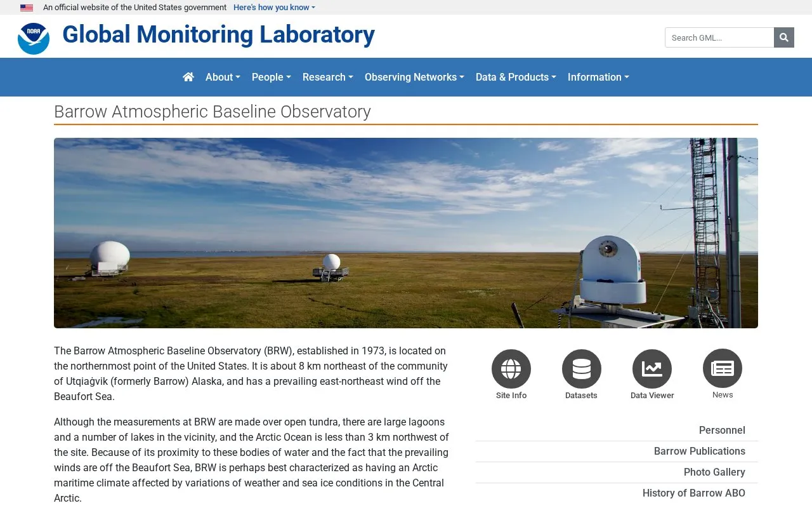Open Barrow Publications link
This screenshot has height=508, width=812.
coord(700,451)
